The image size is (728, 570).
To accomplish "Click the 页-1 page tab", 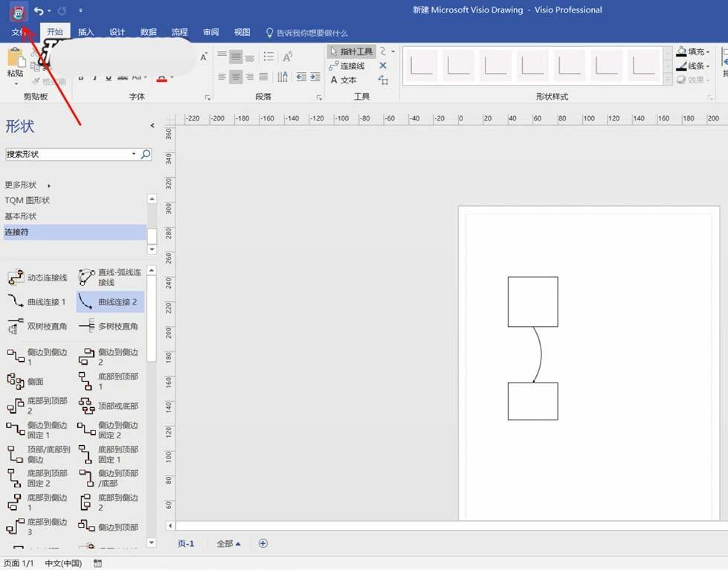I will pyautogui.click(x=186, y=544).
